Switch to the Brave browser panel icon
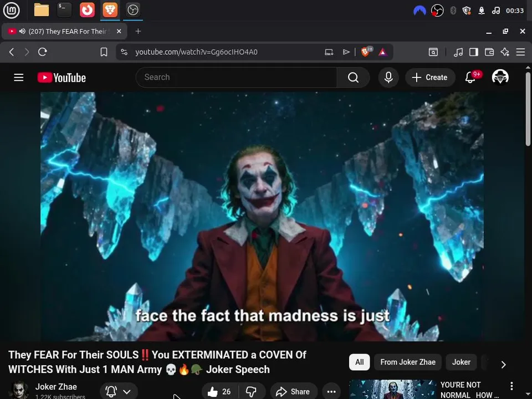The width and height of the screenshot is (532, 399). [110, 10]
